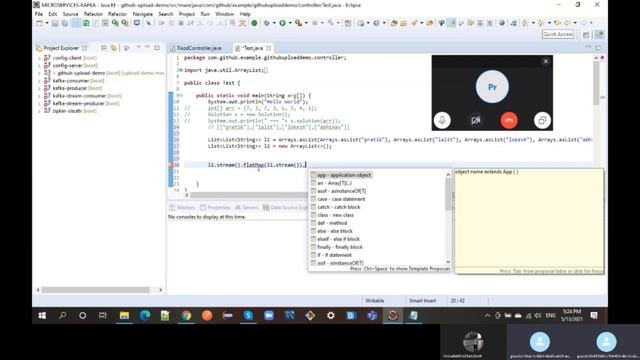The width and height of the screenshot is (640, 360).
Task: Switch to the FoodController.java tab
Action: [199, 48]
